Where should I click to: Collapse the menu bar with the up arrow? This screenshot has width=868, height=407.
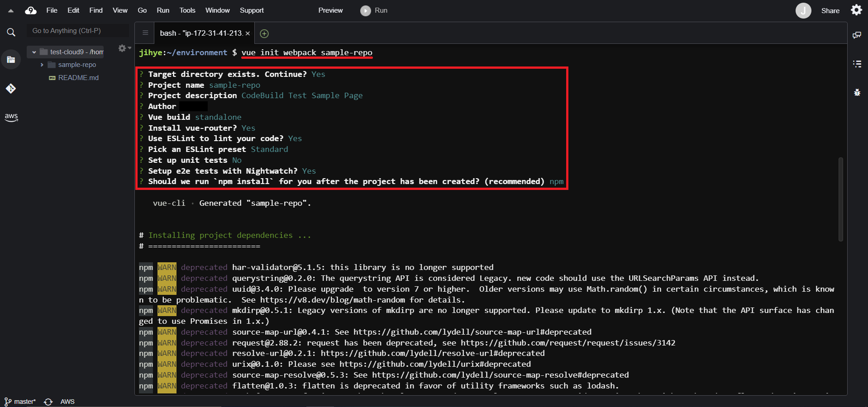(11, 10)
